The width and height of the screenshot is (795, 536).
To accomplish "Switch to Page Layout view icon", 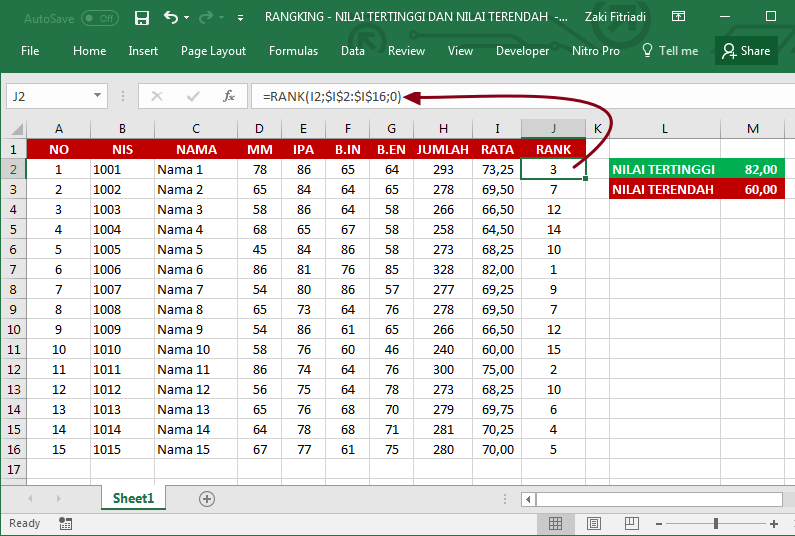I will click(593, 523).
